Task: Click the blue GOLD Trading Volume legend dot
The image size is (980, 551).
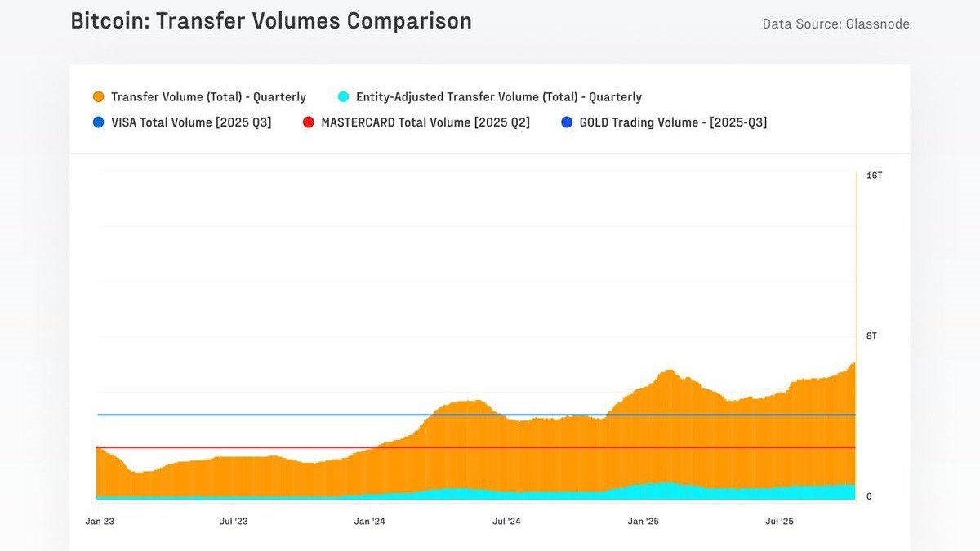Action: 568,122
